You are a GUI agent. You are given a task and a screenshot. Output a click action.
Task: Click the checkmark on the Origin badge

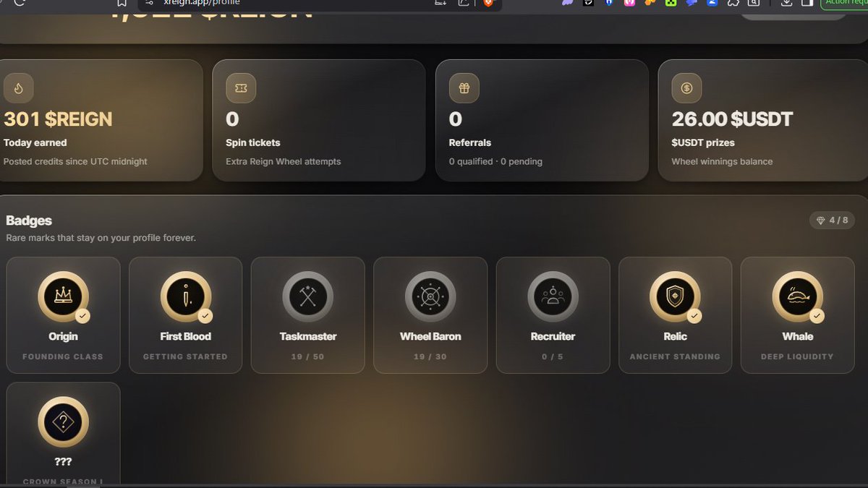click(x=82, y=316)
